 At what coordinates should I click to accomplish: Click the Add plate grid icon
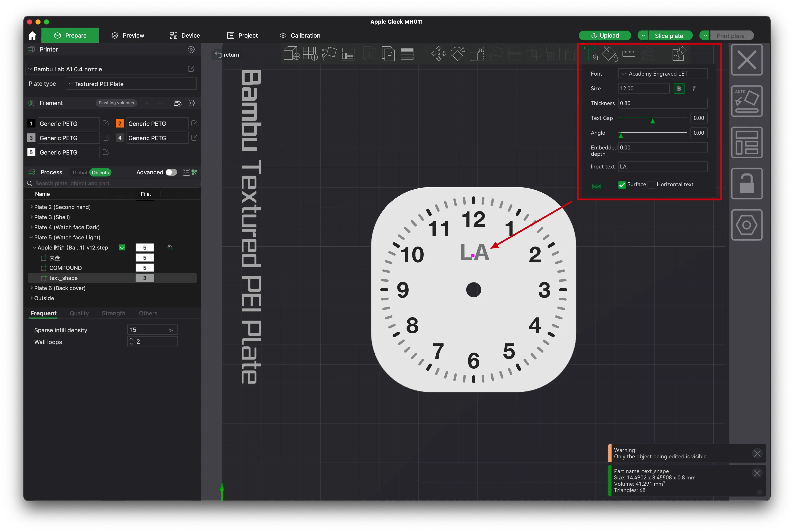310,54
